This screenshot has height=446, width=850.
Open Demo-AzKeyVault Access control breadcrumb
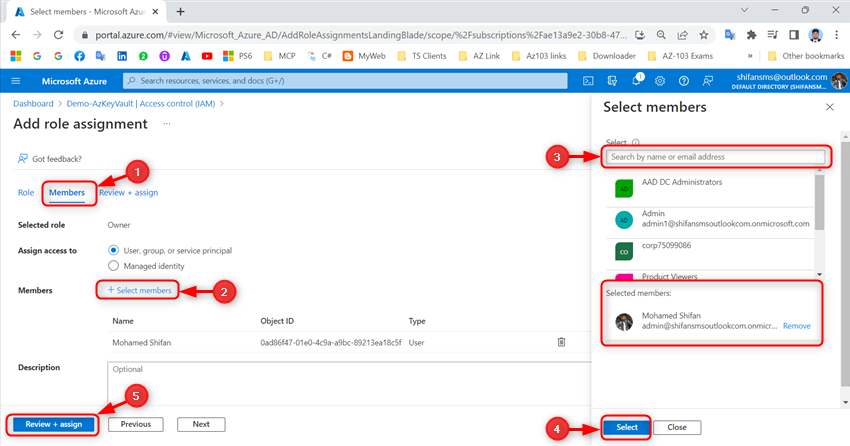coord(141,104)
